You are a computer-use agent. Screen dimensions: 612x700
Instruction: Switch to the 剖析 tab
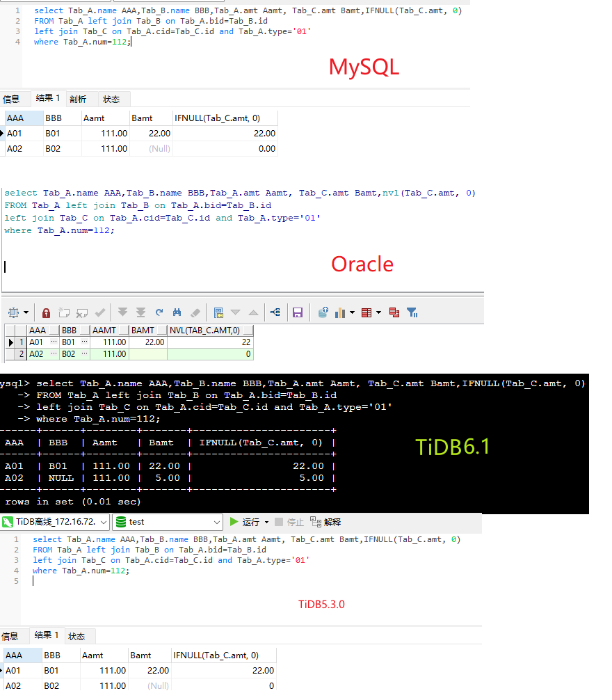click(78, 99)
